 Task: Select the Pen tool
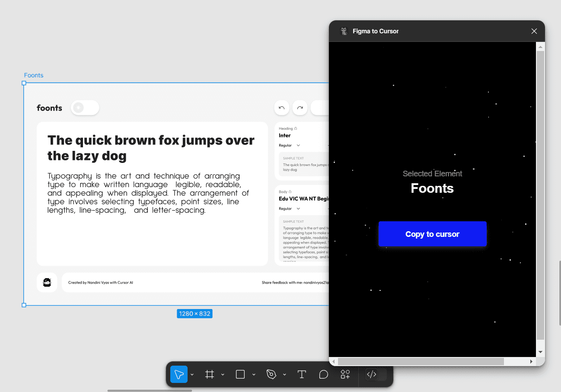[271, 374]
